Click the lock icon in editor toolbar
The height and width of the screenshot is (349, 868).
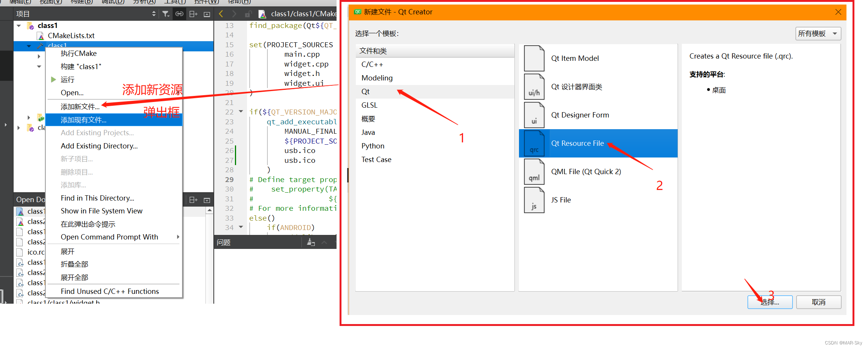248,14
